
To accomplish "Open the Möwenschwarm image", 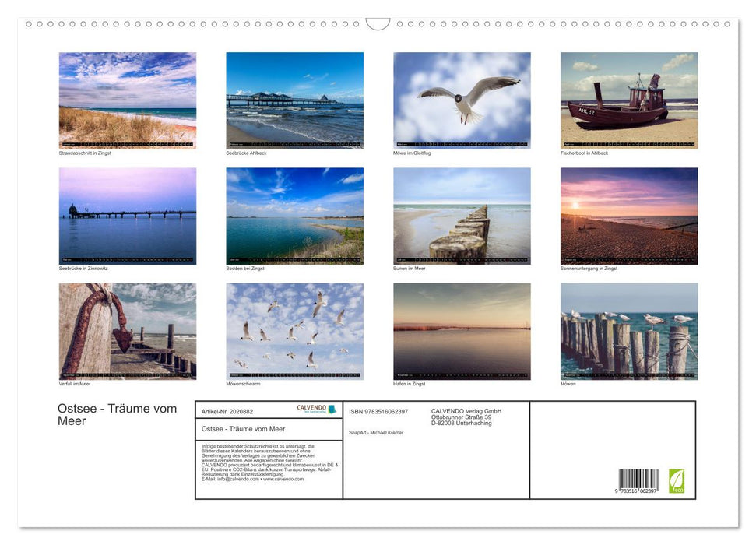I will 294,331.
